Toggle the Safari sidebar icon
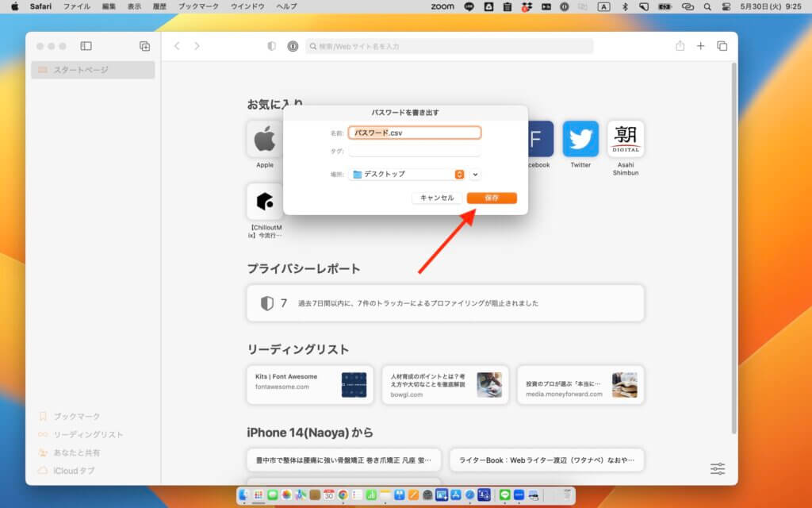 pyautogui.click(x=86, y=46)
